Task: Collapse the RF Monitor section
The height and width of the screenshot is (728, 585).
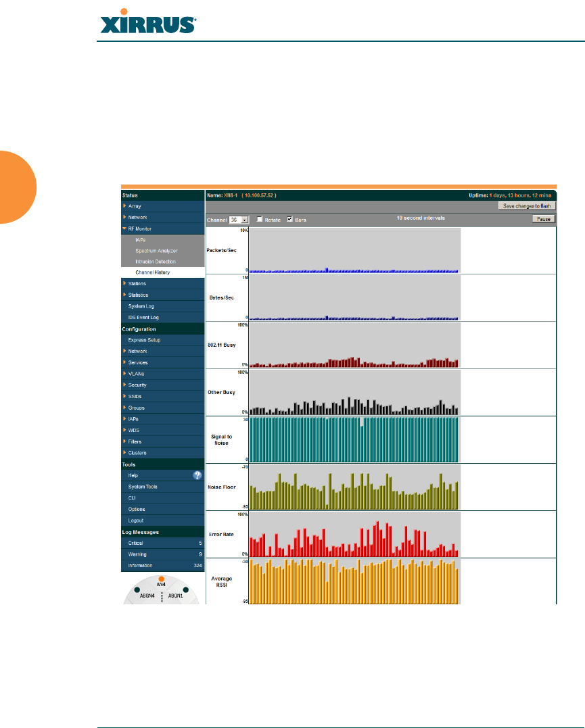Action: tap(162, 229)
